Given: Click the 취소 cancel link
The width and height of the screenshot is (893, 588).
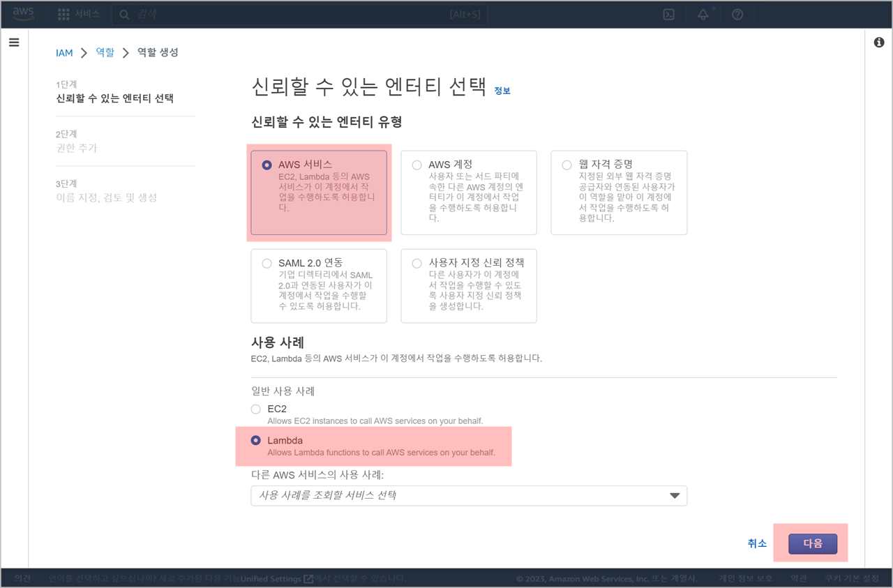Looking at the screenshot, I should (x=757, y=543).
